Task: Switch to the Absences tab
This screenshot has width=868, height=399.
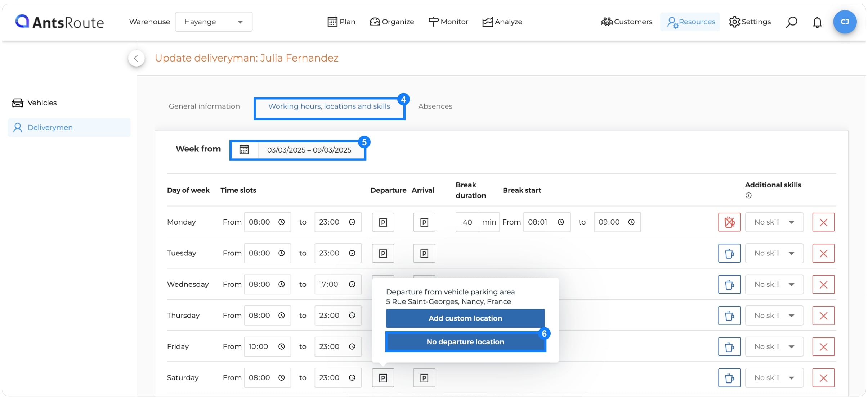Action: pyautogui.click(x=435, y=106)
